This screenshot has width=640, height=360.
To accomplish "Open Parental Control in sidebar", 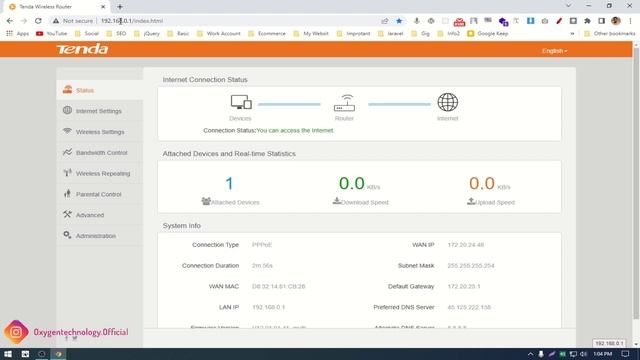I will (x=100, y=194).
